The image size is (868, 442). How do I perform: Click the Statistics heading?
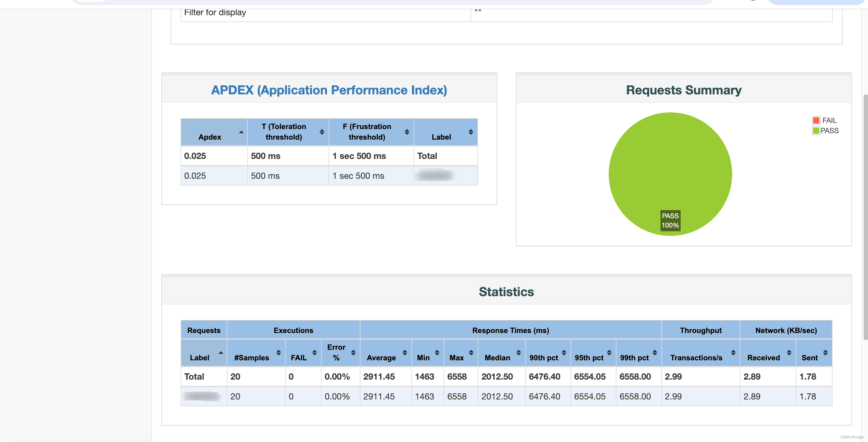tap(507, 292)
